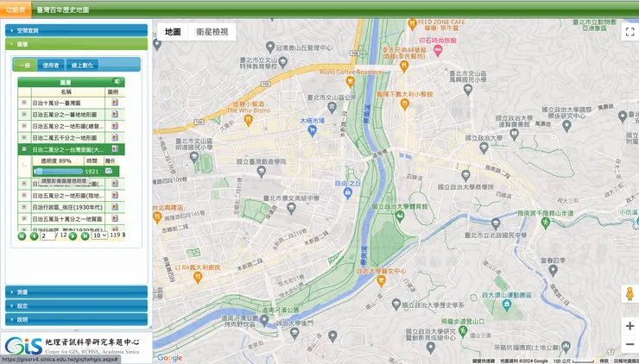Click the geometry icon in the 1921 row

click(109, 171)
